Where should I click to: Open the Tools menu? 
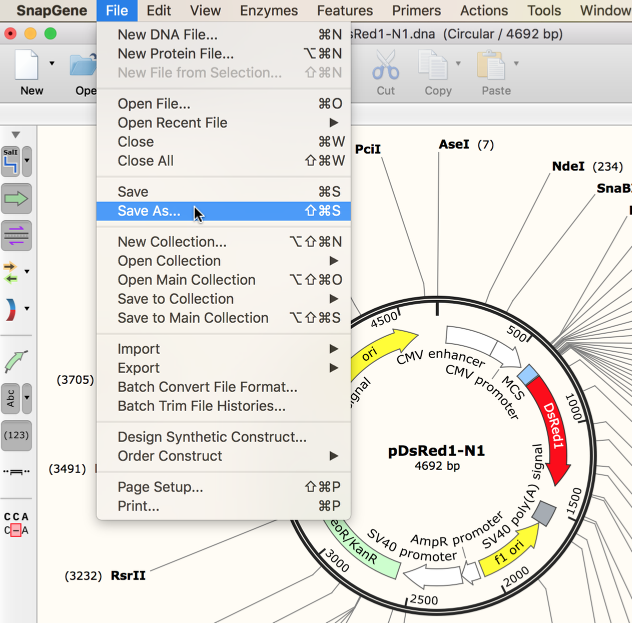544,10
